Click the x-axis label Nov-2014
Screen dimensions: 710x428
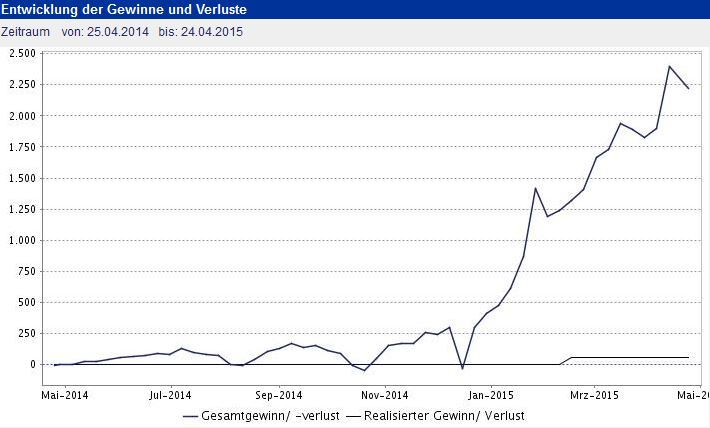pyautogui.click(x=384, y=395)
